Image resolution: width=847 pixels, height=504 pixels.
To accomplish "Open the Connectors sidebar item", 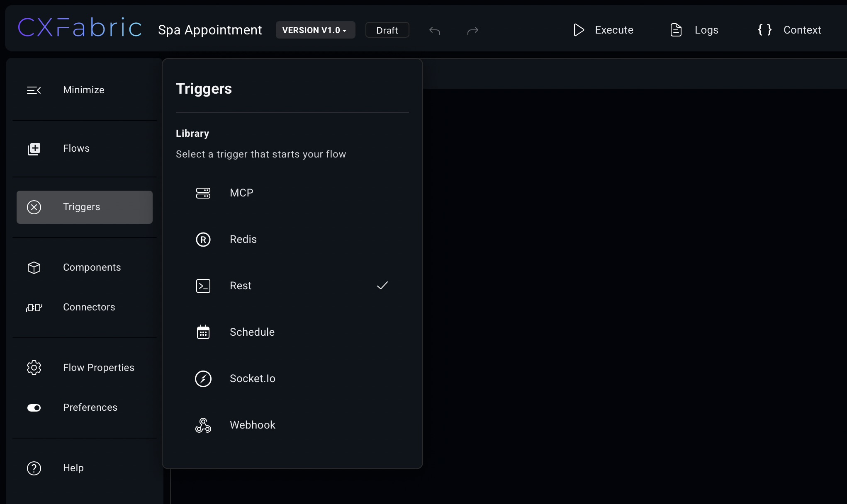I will click(x=85, y=307).
